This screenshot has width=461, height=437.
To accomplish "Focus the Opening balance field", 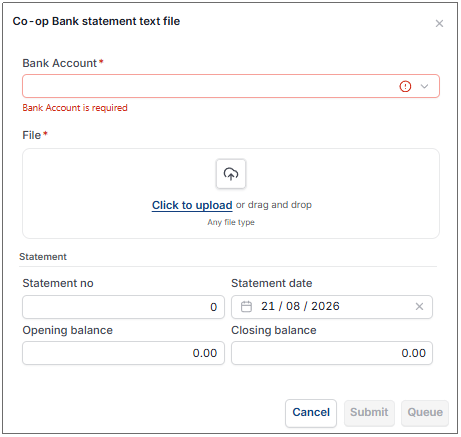I will point(123,353).
